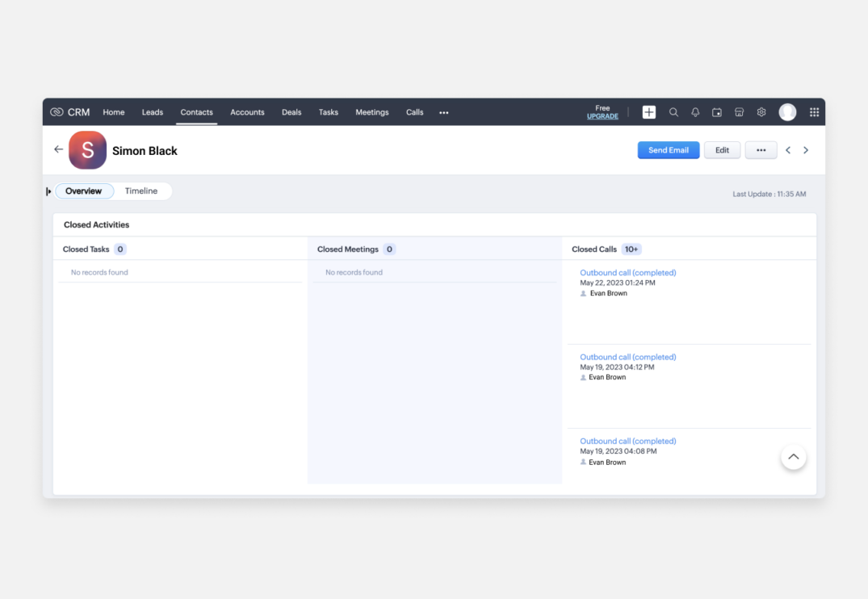Open the May 22 Outbound call completed link
The width and height of the screenshot is (868, 599).
(x=628, y=272)
